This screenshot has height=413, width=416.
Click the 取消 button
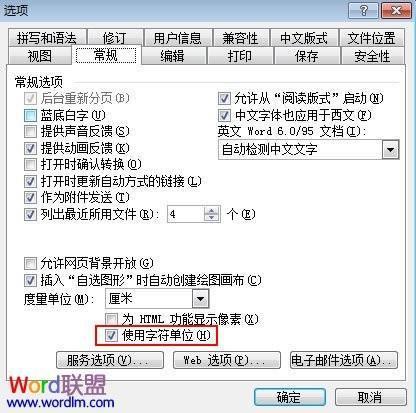pyautogui.click(x=370, y=397)
